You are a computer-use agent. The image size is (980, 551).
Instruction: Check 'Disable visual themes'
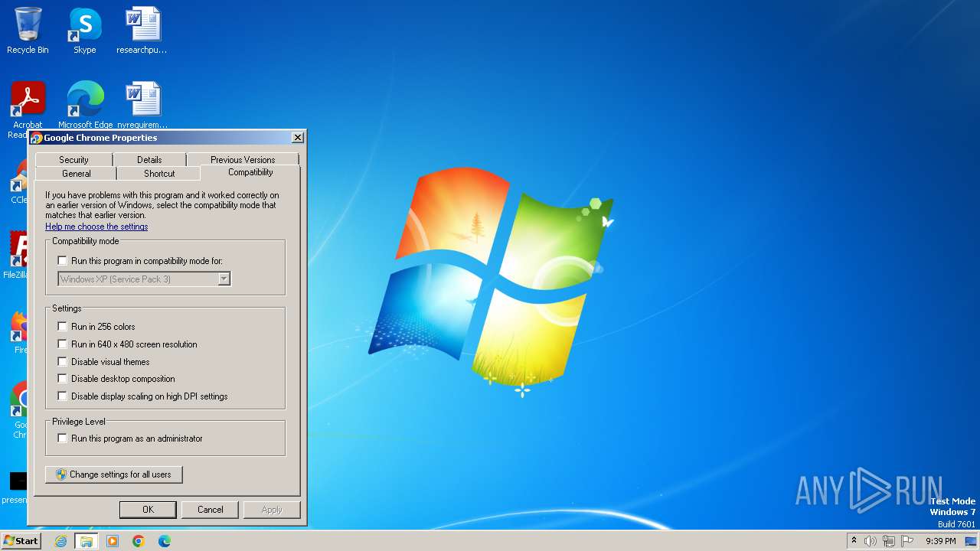pyautogui.click(x=63, y=362)
